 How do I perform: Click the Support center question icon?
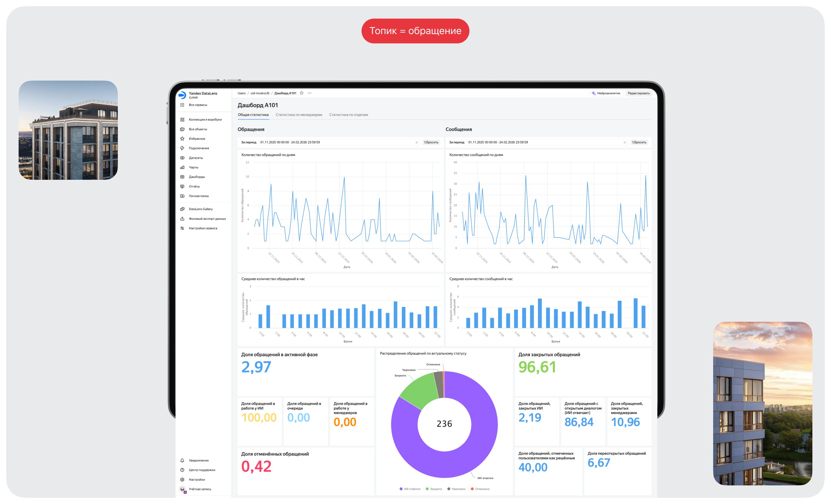click(x=182, y=470)
